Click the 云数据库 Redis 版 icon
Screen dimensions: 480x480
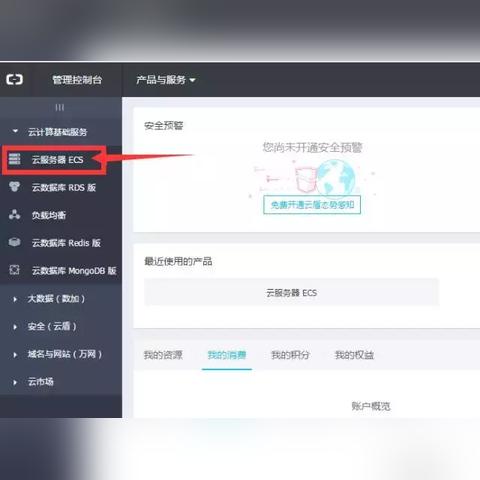click(x=14, y=242)
